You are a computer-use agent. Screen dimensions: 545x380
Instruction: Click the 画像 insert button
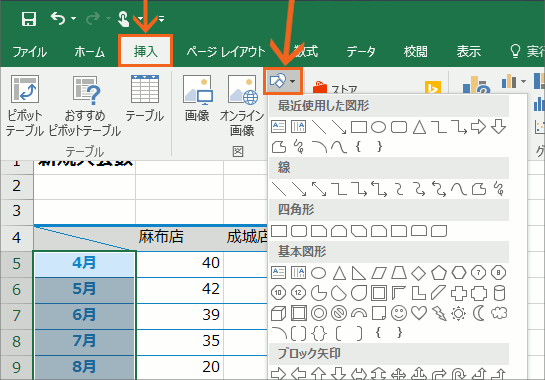(197, 99)
